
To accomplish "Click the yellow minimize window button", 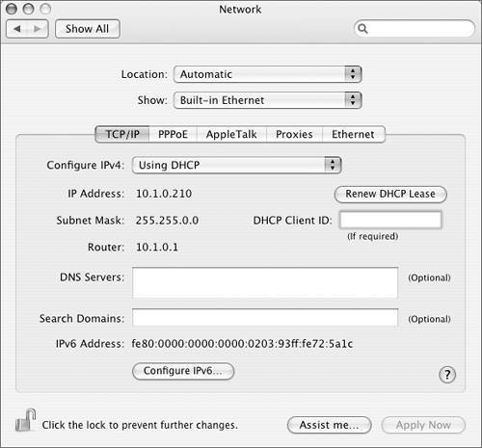I will point(28,9).
